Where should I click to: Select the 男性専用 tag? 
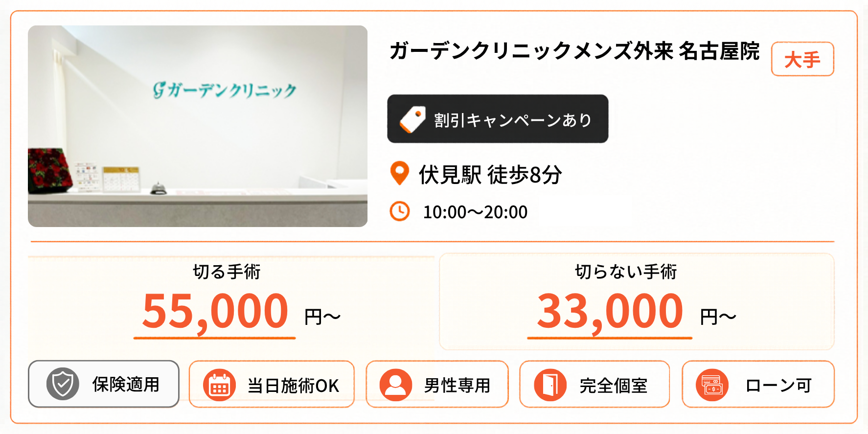[x=437, y=384]
